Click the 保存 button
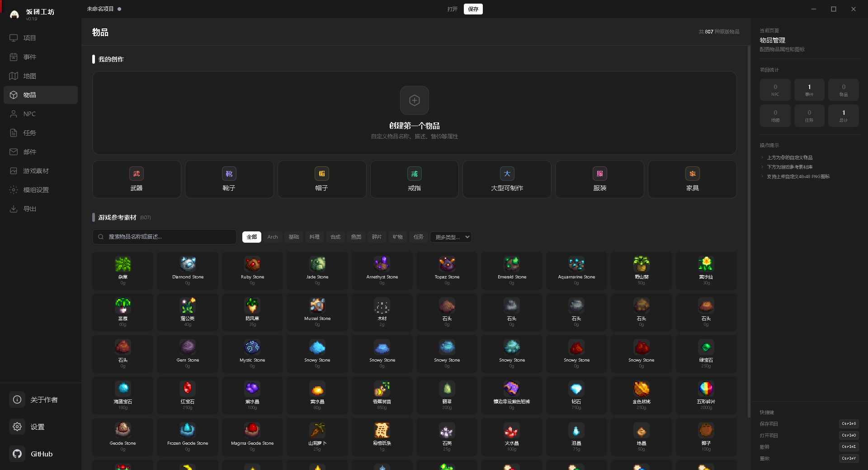 coord(473,9)
